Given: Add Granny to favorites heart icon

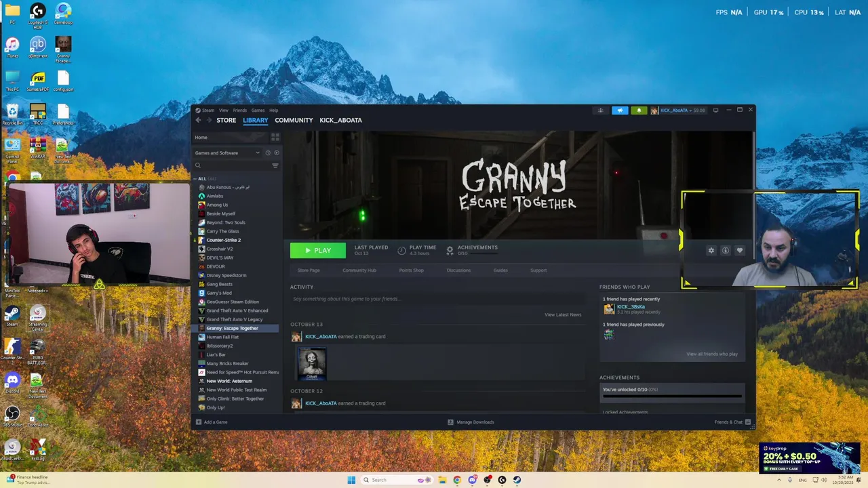Looking at the screenshot, I should click(x=739, y=251).
